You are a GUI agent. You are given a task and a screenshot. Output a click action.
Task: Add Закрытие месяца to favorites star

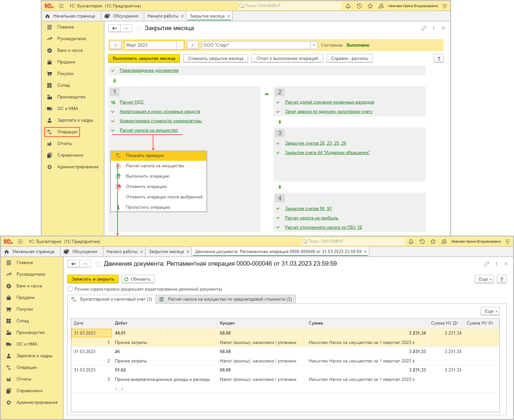pos(139,28)
